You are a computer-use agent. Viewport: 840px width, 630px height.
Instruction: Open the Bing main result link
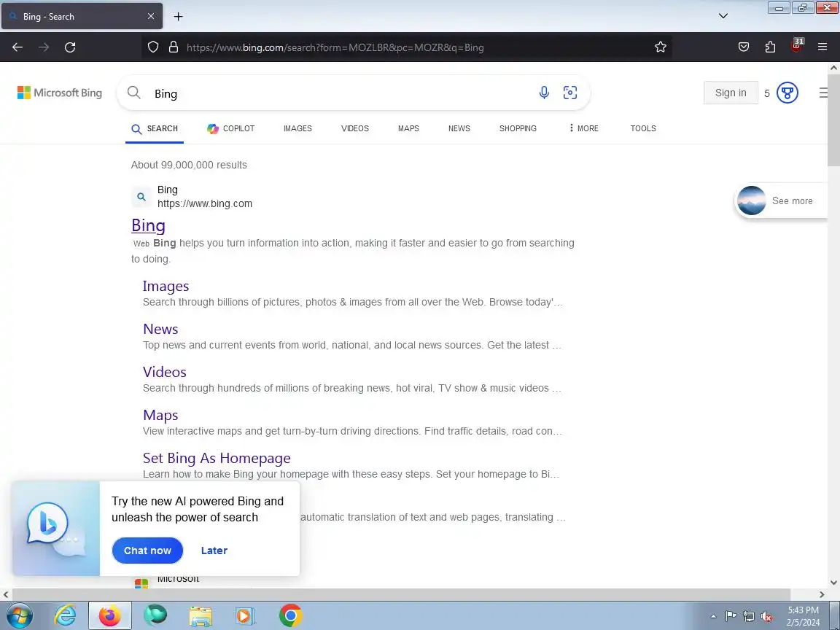(149, 225)
